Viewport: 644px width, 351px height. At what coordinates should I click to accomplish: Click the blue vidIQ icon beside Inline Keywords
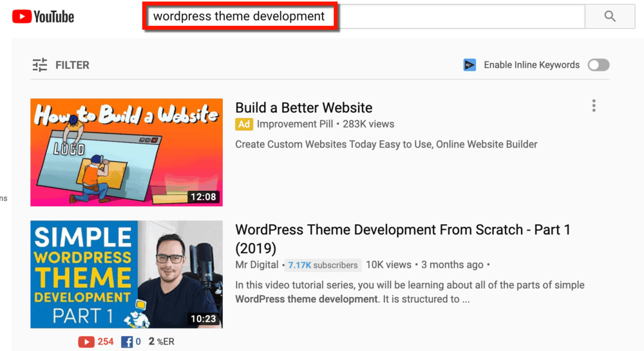[469, 65]
